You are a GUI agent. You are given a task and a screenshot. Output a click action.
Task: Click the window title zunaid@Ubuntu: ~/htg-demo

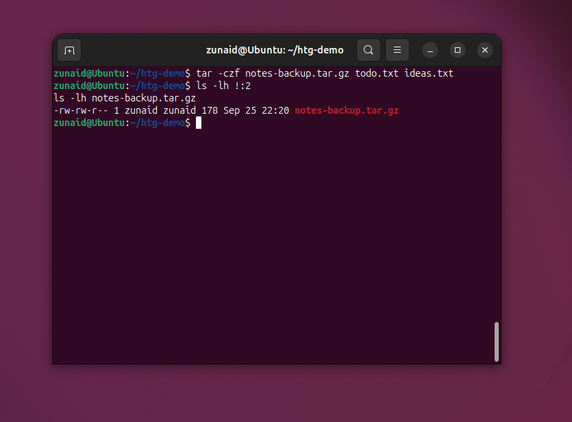[275, 50]
